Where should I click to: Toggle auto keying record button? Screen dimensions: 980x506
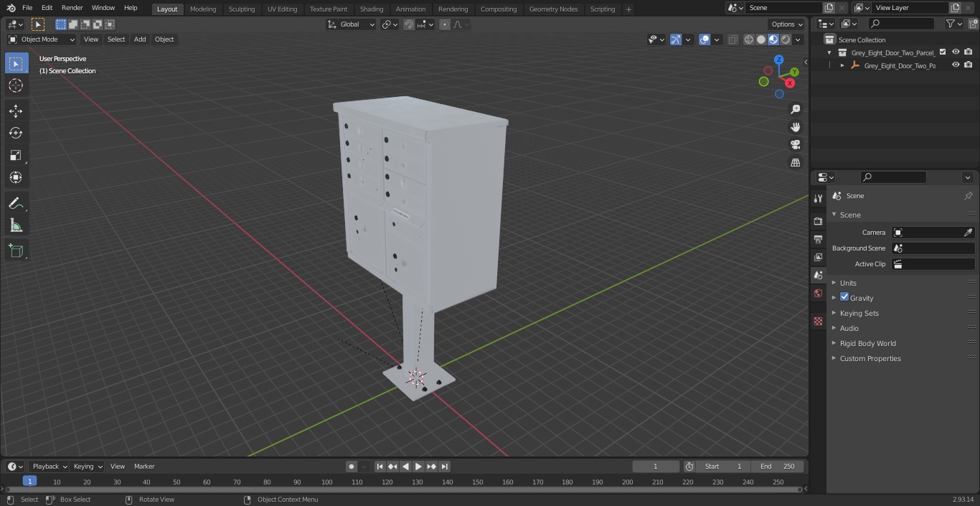click(352, 467)
